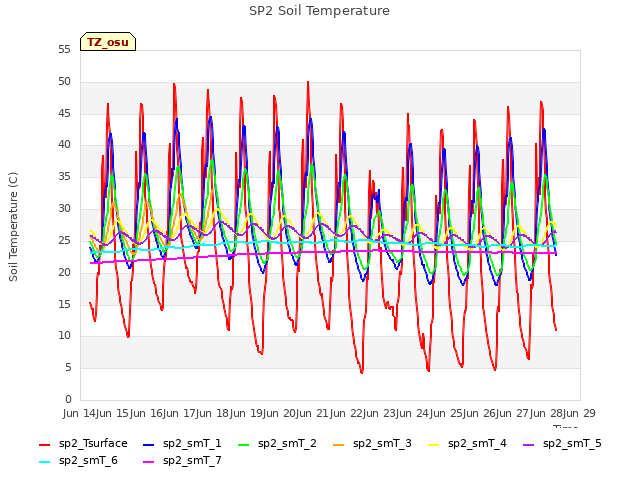Screen dimensions: 640x480
Task: Click the Soil Temperature (C) axis label
Action: click(13, 227)
